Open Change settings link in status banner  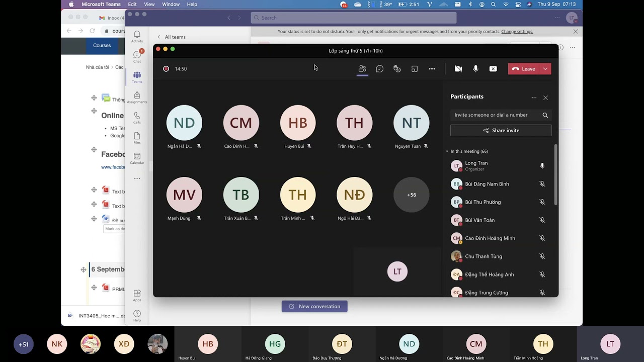pyautogui.click(x=517, y=31)
